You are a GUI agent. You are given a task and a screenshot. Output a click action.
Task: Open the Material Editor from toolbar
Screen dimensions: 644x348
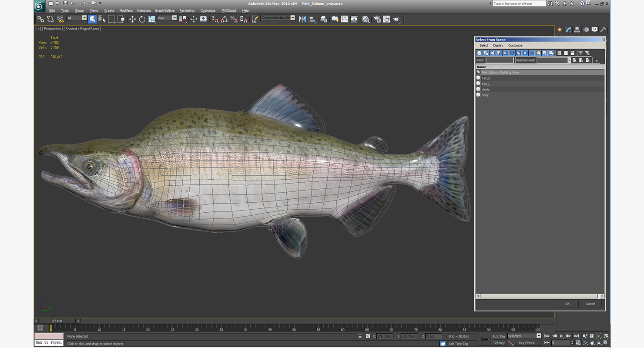[x=366, y=19]
